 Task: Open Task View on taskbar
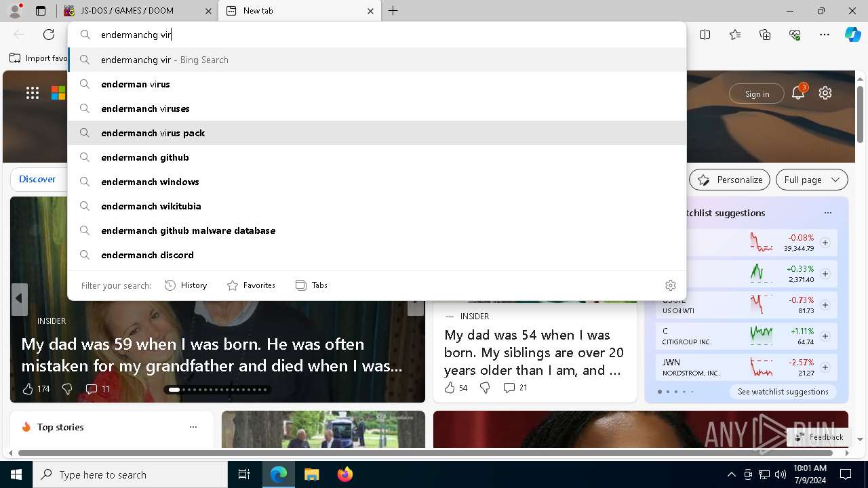[244, 474]
